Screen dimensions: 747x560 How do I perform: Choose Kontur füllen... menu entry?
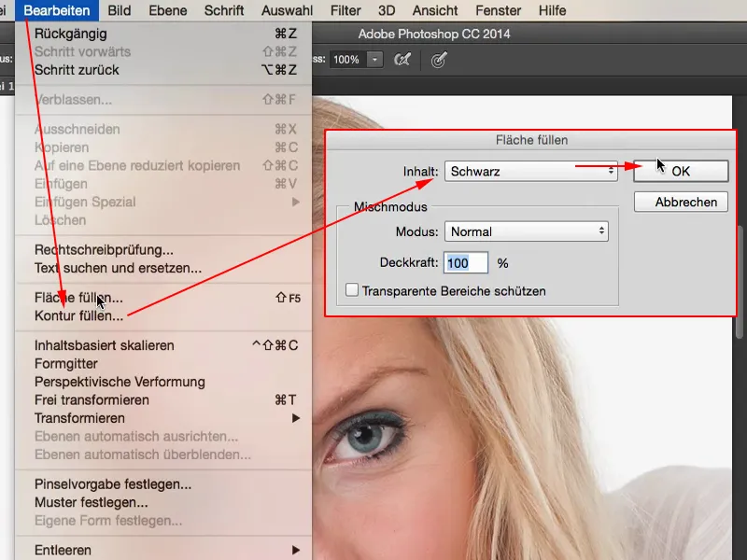(x=164, y=316)
